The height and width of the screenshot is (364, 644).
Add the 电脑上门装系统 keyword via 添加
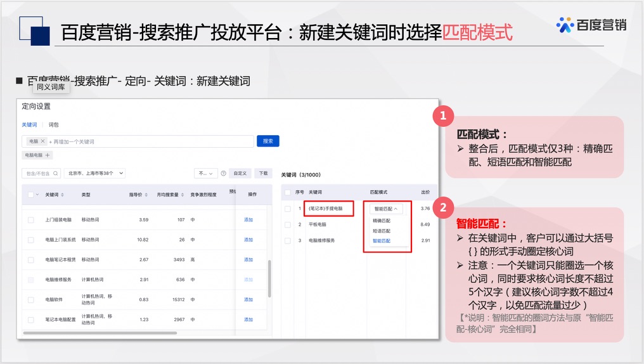[248, 240]
